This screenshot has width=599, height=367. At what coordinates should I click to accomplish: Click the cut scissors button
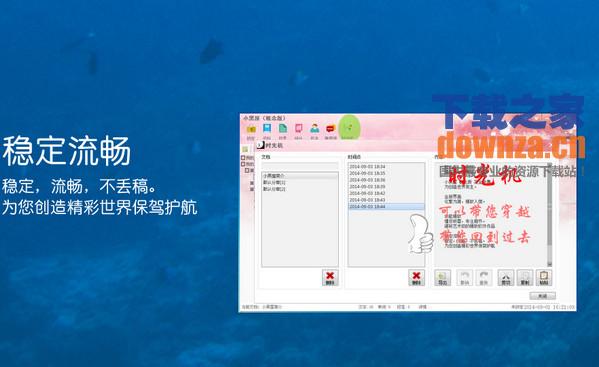(x=506, y=278)
